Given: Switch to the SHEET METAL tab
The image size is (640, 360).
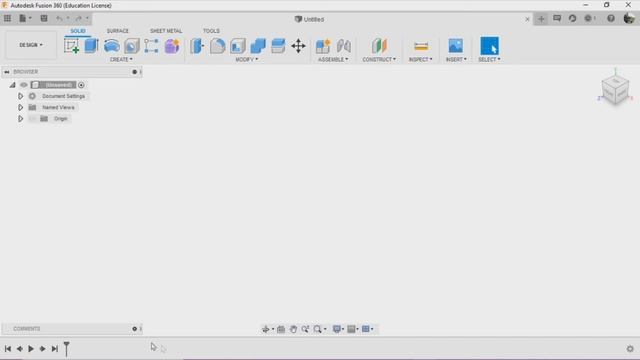Looking at the screenshot, I should (166, 31).
